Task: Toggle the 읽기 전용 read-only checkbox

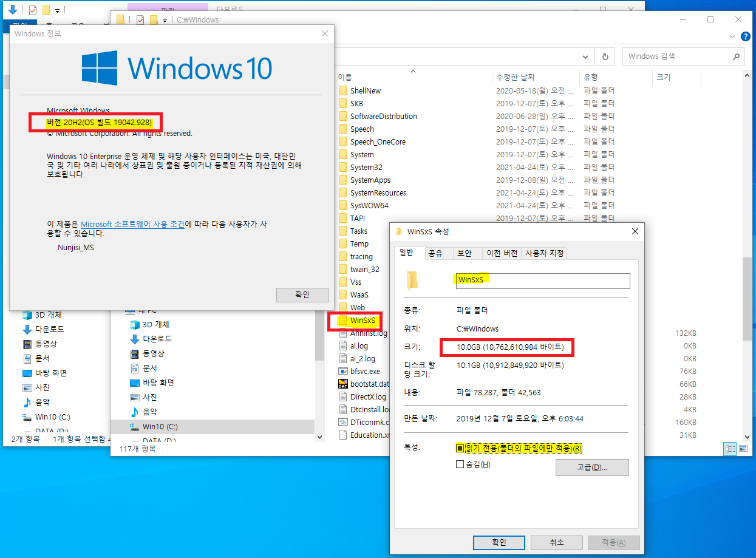Action: (x=460, y=448)
